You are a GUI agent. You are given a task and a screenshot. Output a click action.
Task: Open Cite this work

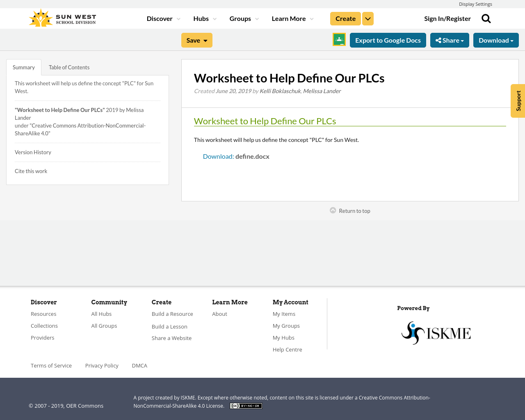pyautogui.click(x=31, y=170)
